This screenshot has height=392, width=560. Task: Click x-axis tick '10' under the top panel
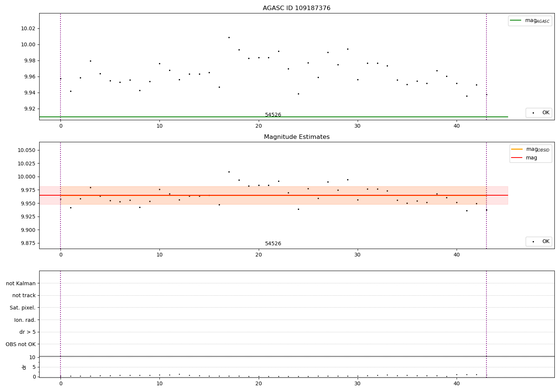pyautogui.click(x=159, y=126)
